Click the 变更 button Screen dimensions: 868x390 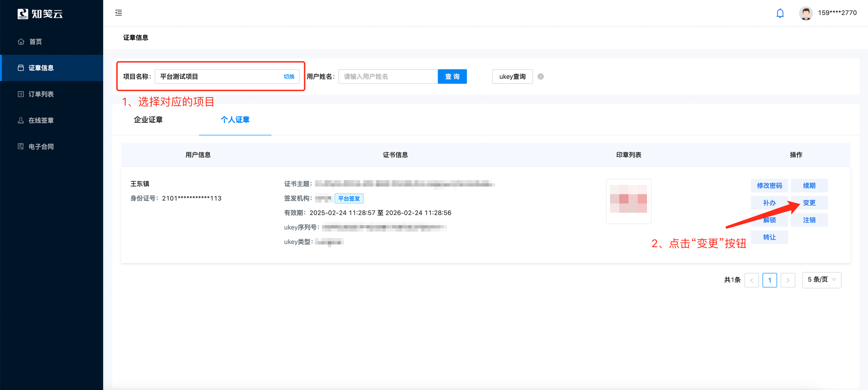809,203
